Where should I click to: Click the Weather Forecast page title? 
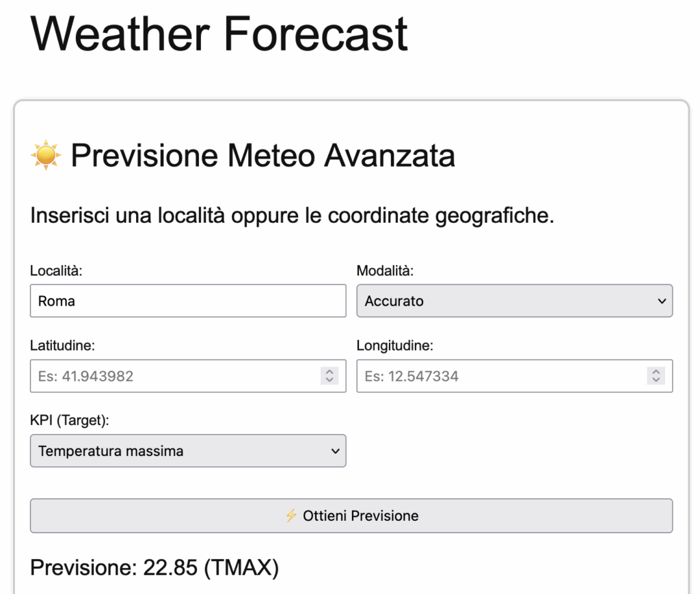pyautogui.click(x=219, y=34)
